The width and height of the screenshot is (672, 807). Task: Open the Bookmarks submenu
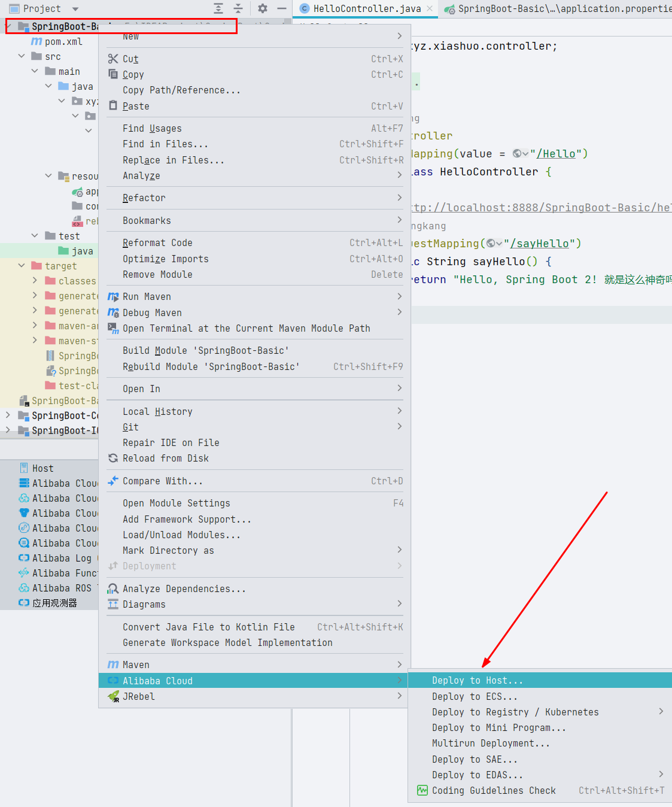pos(254,220)
